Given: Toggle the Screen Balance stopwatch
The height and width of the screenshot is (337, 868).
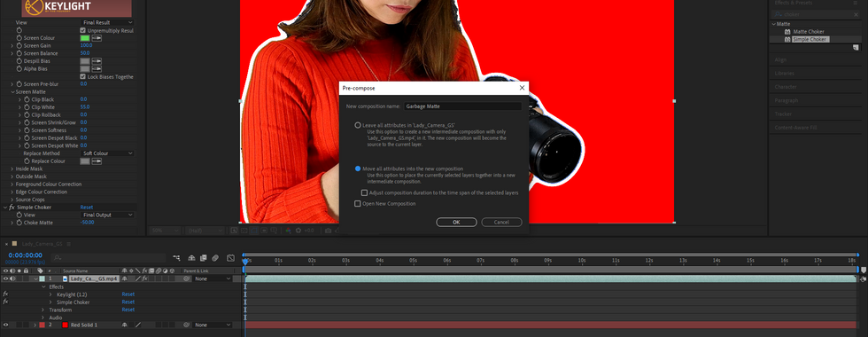Looking at the screenshot, I should pos(19,53).
